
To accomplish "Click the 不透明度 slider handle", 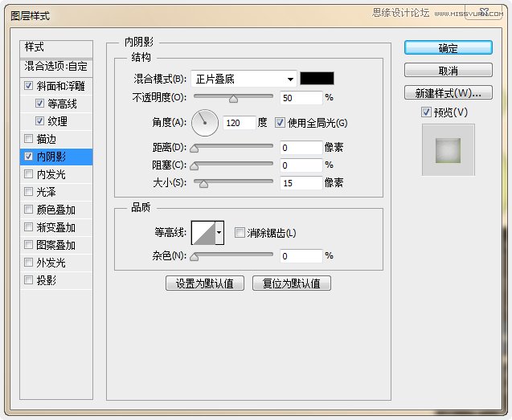I will click(x=233, y=99).
